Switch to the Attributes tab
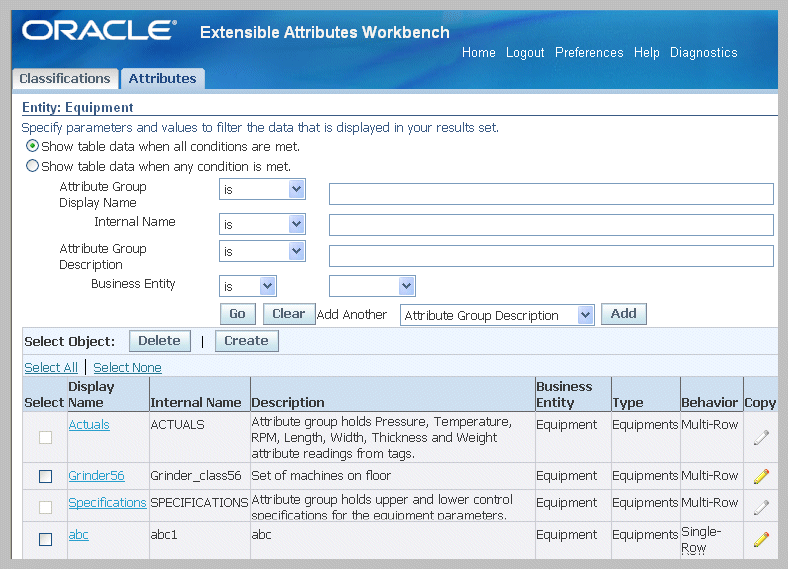Image resolution: width=788 pixels, height=569 pixels. coord(162,78)
